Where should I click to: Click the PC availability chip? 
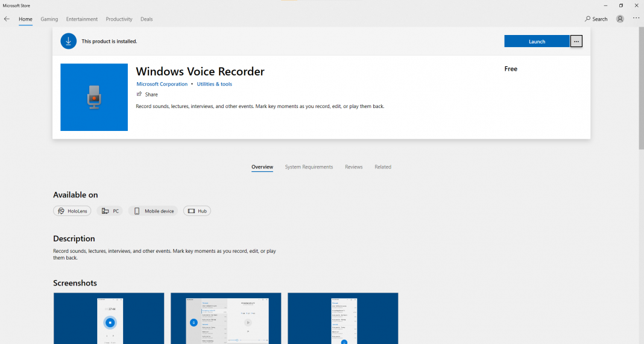(110, 211)
